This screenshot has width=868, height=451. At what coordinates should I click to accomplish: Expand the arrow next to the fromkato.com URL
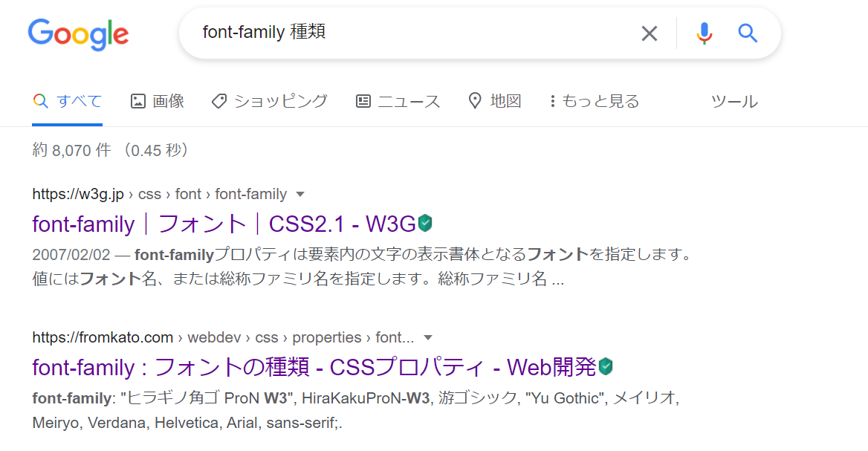click(x=427, y=337)
